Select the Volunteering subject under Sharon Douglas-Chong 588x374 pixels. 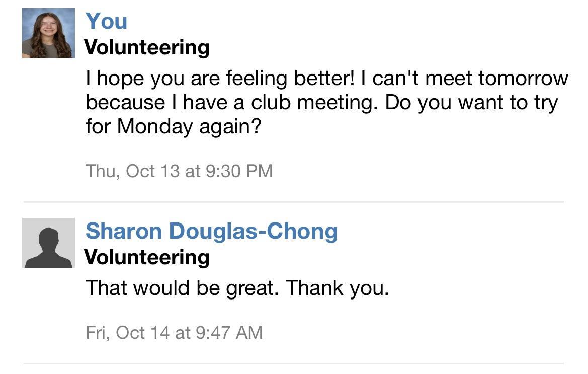click(147, 257)
